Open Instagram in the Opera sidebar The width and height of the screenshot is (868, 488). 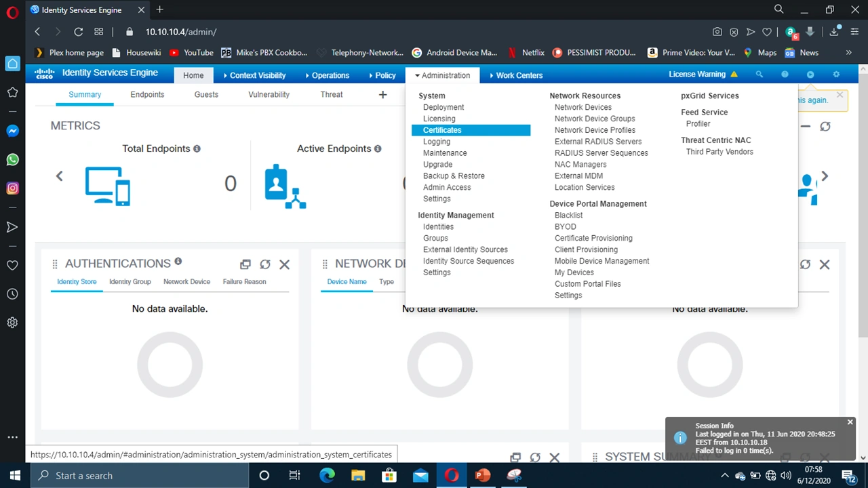pos(12,188)
